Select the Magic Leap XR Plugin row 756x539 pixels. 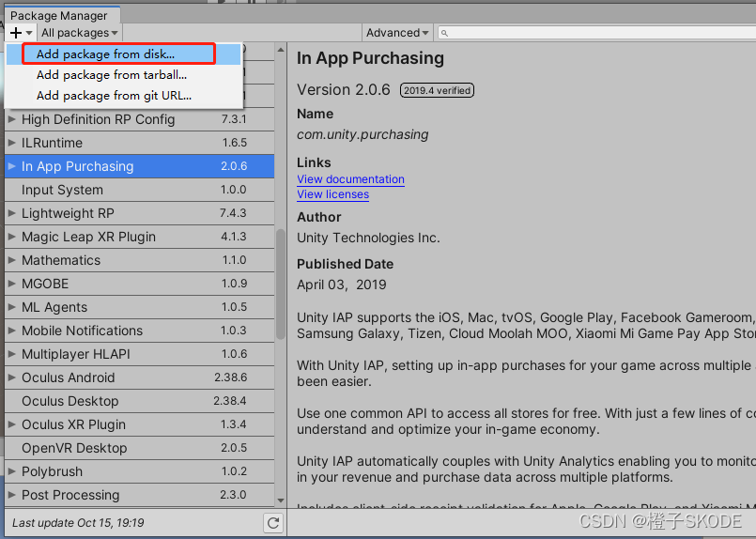click(x=139, y=237)
